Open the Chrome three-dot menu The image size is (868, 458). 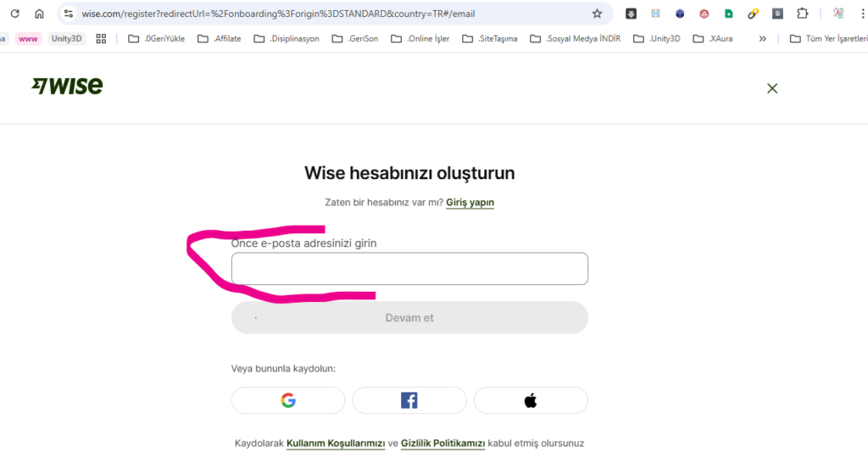[863, 14]
